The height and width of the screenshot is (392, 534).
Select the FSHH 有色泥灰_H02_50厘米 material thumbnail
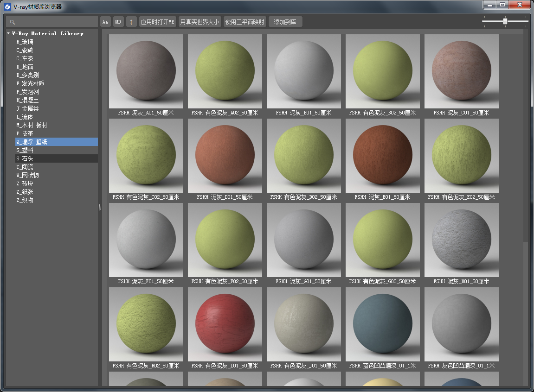(146, 324)
